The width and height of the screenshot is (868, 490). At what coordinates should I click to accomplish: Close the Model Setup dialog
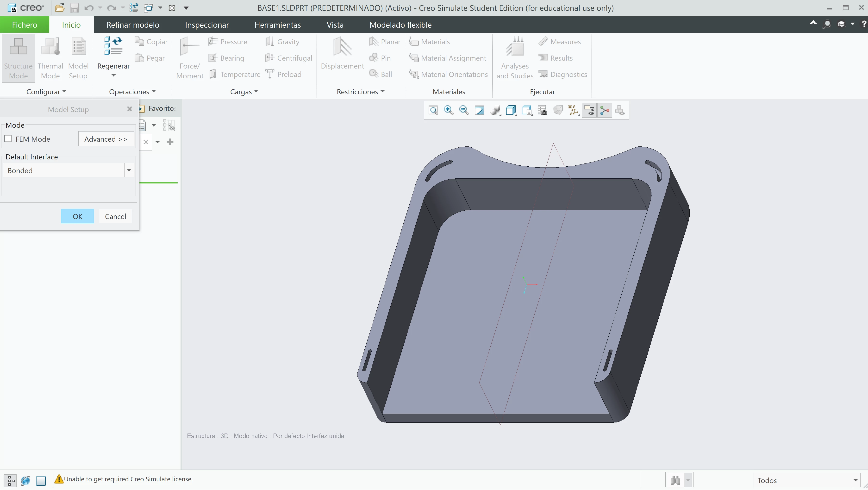point(129,109)
